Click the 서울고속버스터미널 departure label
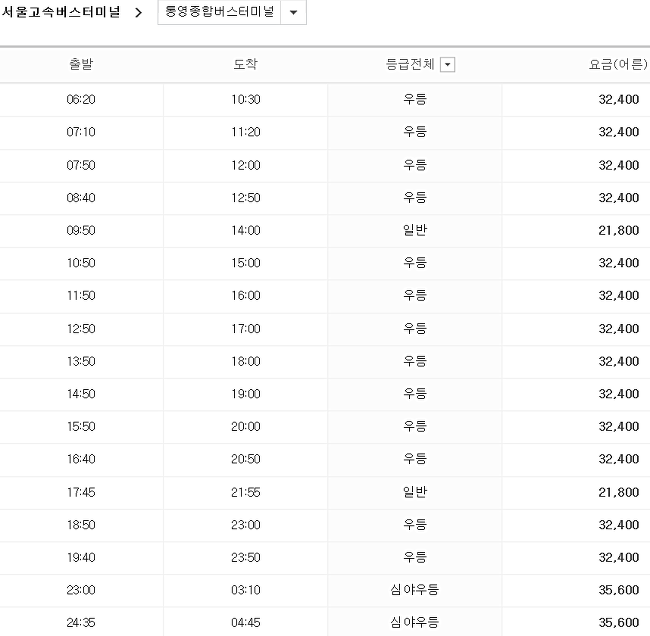 pos(61,12)
